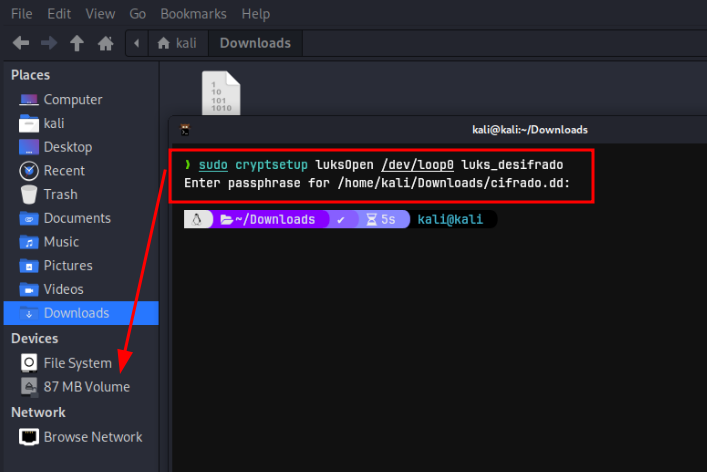Click the terminal window icon in title bar

click(x=185, y=130)
